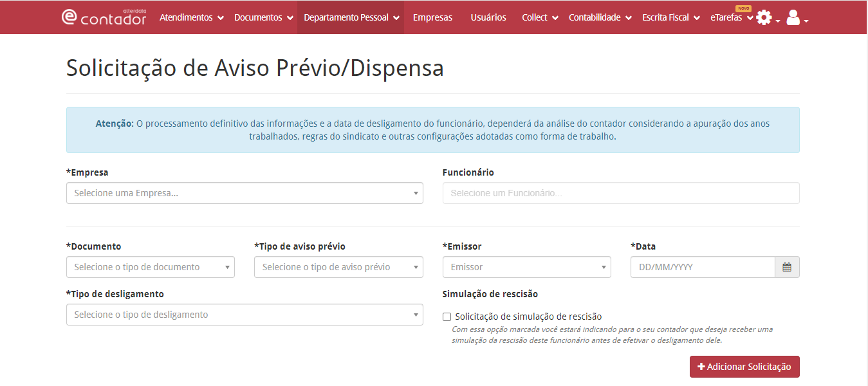Click the *Empresa field label

click(x=88, y=172)
